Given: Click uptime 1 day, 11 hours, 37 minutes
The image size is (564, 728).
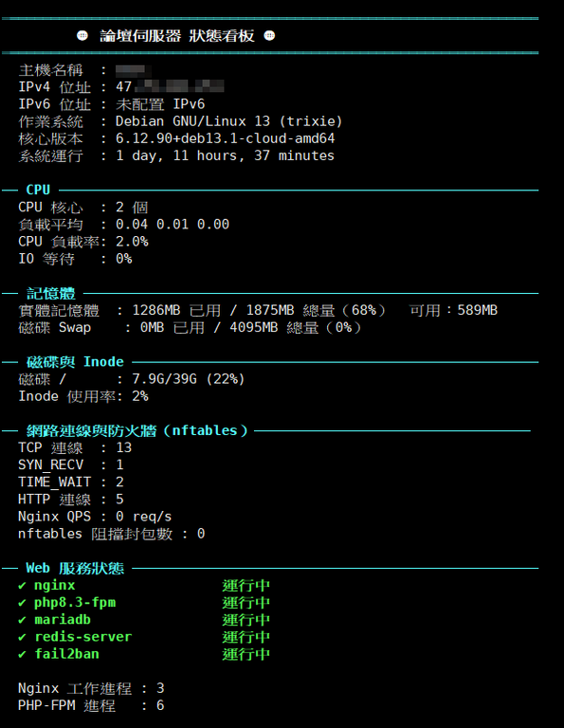Looking at the screenshot, I should (225, 155).
